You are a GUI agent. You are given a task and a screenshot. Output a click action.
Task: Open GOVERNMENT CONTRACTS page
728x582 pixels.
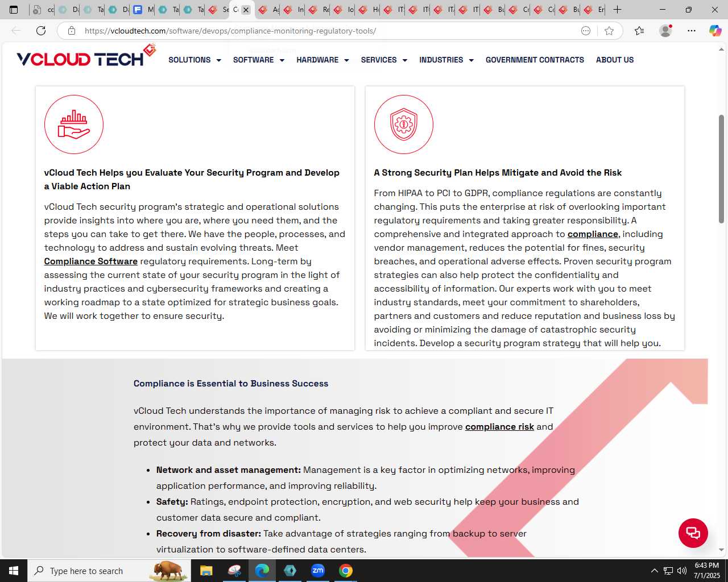(x=535, y=60)
